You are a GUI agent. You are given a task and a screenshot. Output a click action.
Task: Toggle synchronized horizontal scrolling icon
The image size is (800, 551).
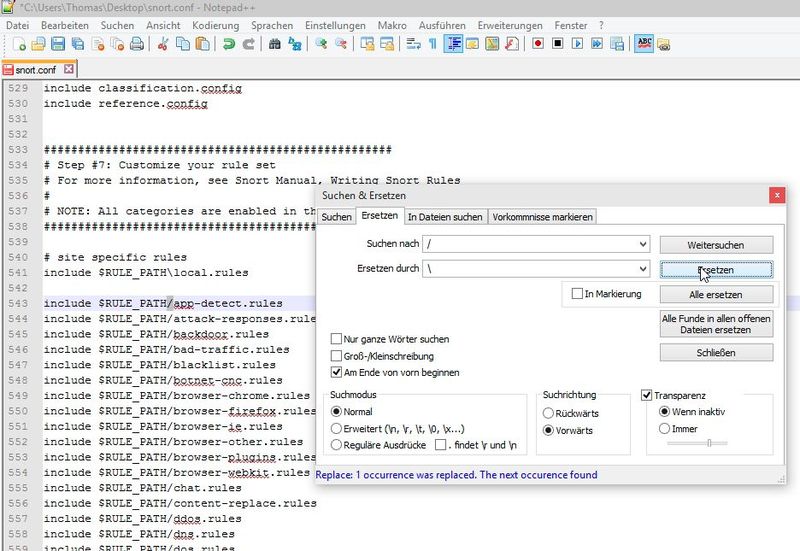tap(387, 44)
